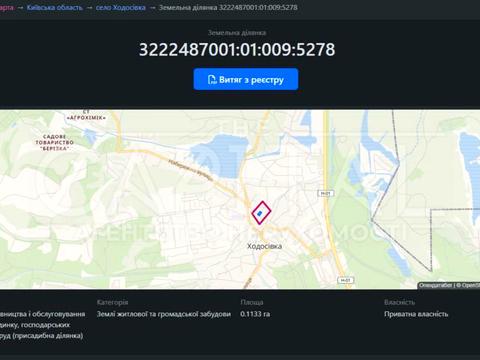Click the document icon in Витяг button
This screenshot has height=360, width=480.
pyautogui.click(x=212, y=80)
